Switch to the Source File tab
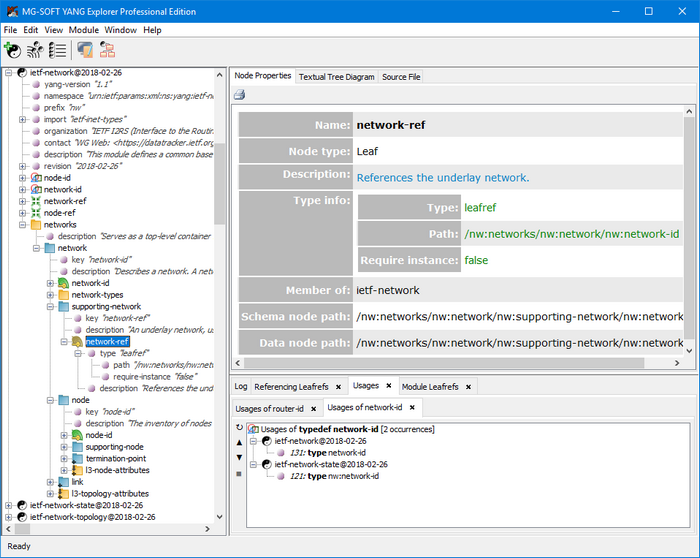The image size is (700, 558). [x=401, y=77]
